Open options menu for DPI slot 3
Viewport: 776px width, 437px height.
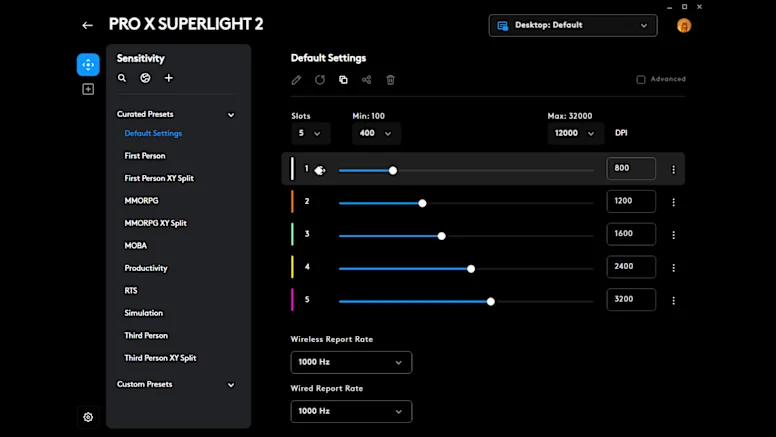(673, 235)
